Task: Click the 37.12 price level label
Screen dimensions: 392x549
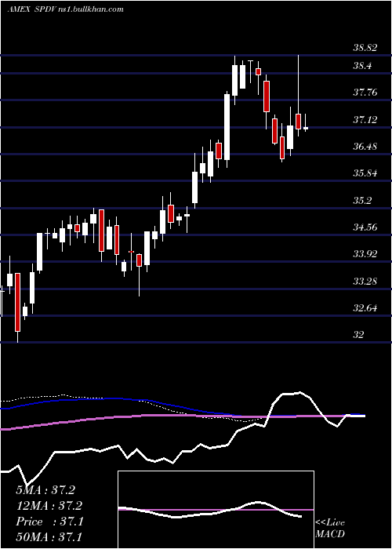Action: [x=365, y=120]
